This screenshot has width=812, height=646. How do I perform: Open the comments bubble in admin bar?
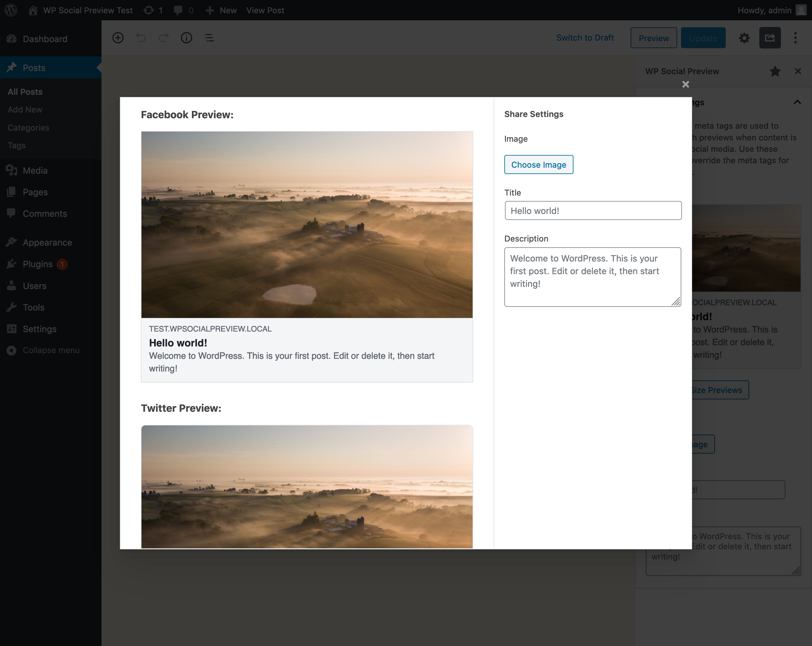(184, 10)
